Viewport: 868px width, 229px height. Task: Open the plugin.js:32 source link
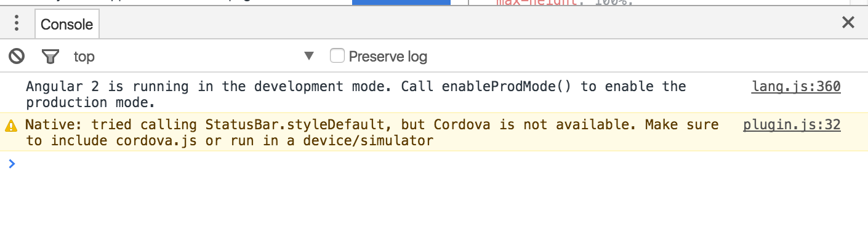pos(792,125)
